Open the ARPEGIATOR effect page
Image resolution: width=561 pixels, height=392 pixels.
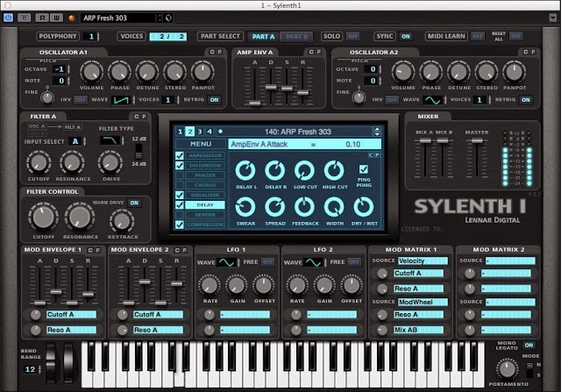tap(205, 156)
